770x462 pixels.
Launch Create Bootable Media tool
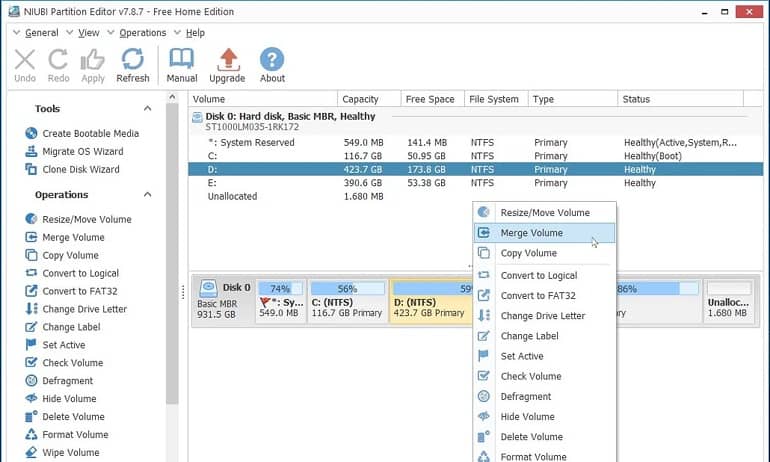coord(82,134)
